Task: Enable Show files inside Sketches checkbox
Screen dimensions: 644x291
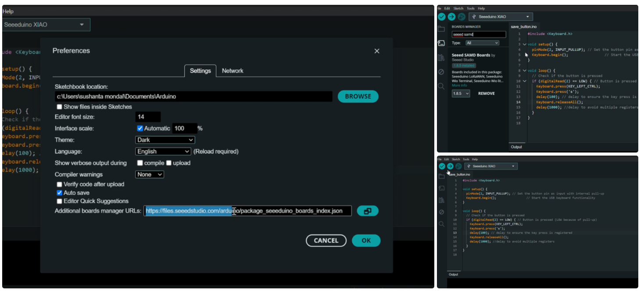Action: 60,107
